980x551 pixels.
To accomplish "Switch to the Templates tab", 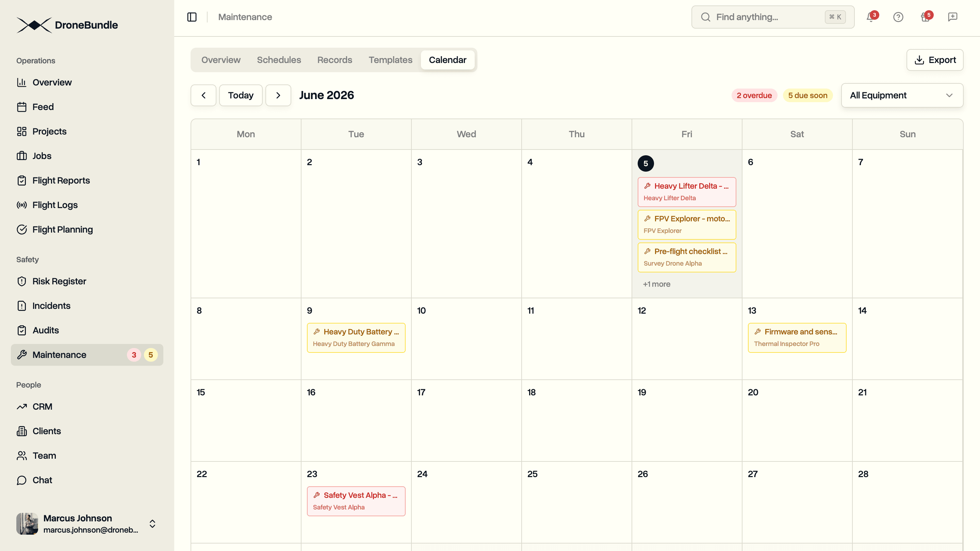I will point(390,60).
